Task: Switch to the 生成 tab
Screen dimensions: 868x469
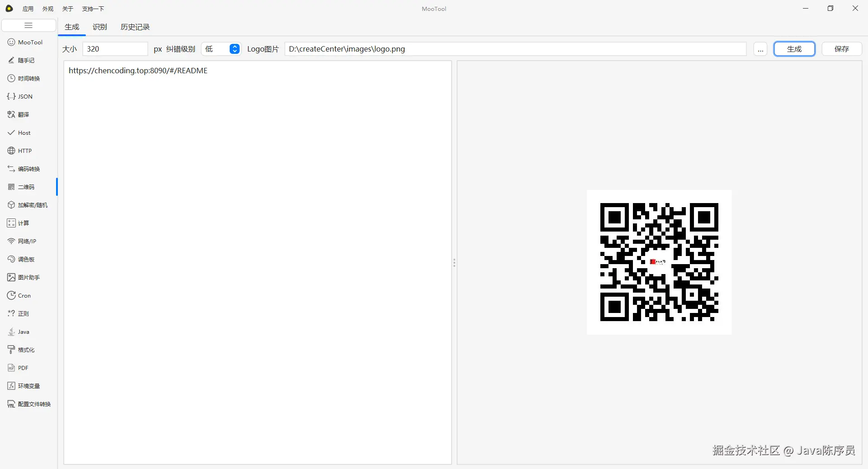Action: coord(72,27)
